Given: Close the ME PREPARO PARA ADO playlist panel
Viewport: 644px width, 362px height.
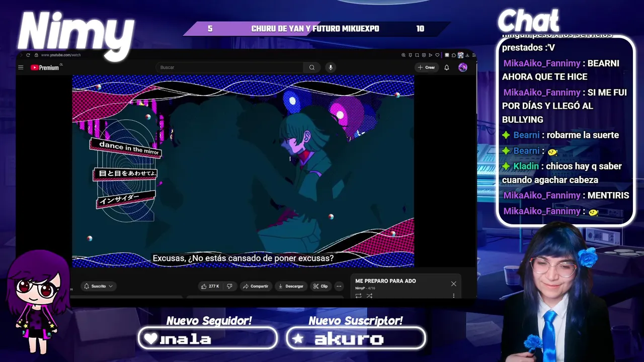Looking at the screenshot, I should coord(454,284).
